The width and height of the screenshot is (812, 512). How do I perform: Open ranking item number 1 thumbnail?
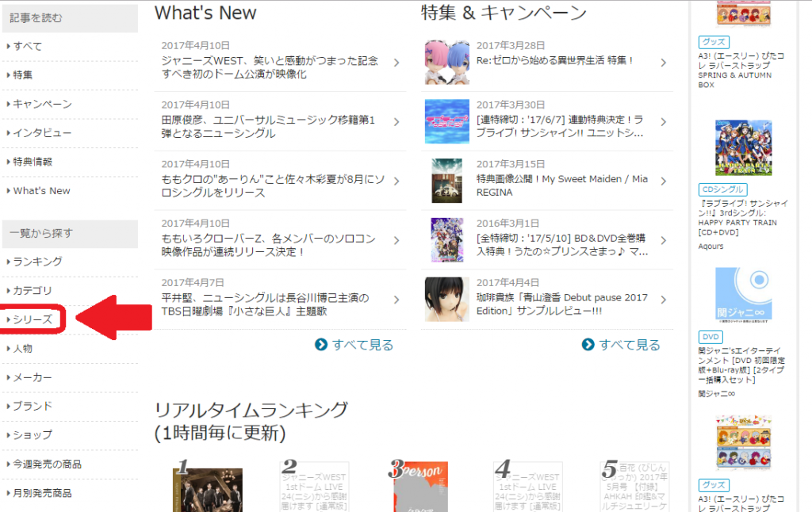[x=207, y=489]
